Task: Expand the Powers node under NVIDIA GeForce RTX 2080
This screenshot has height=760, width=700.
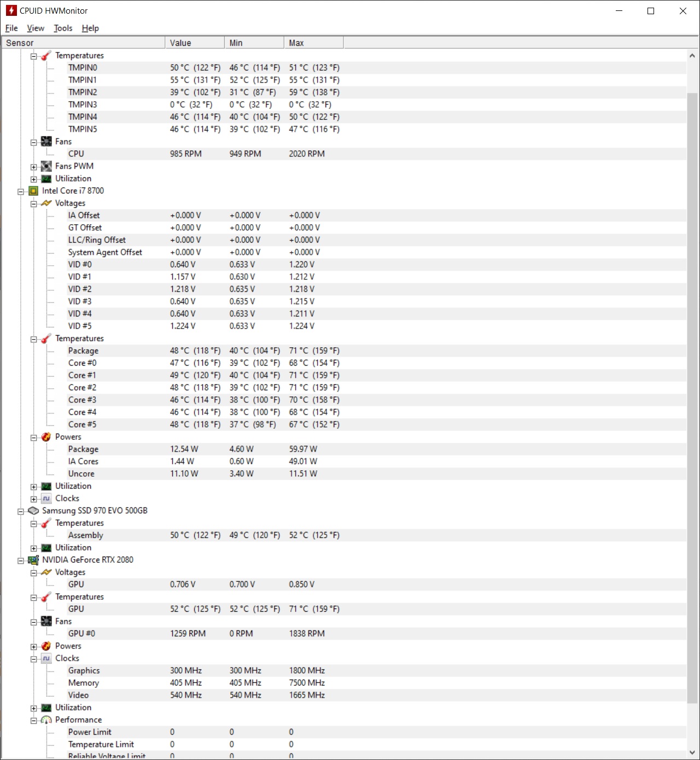Action: pyautogui.click(x=34, y=647)
